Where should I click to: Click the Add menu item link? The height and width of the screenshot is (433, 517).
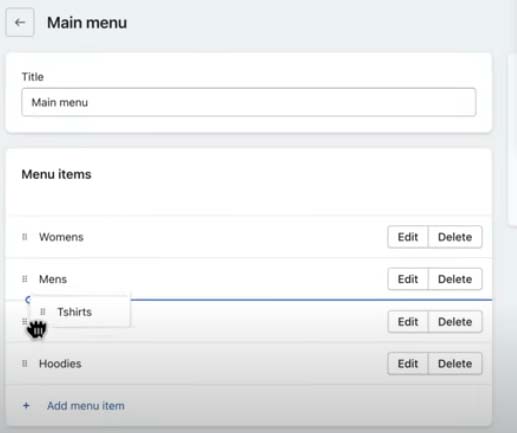(86, 406)
